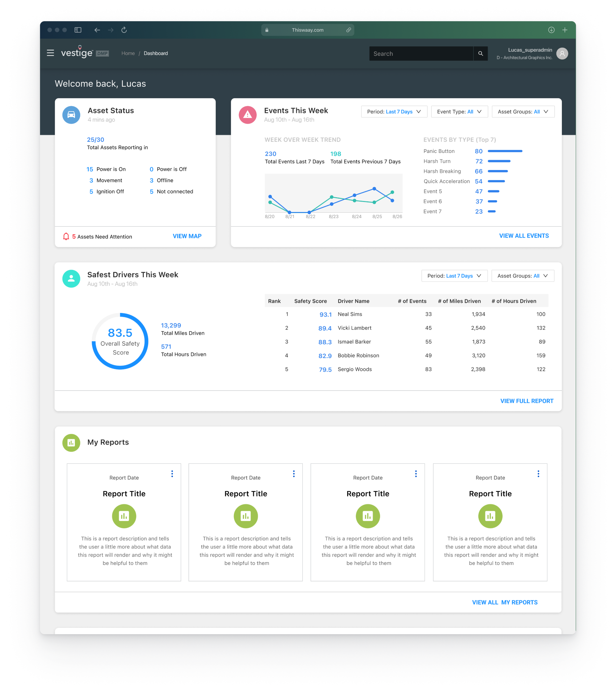
Task: Click the browser back arrow
Action: (x=97, y=30)
